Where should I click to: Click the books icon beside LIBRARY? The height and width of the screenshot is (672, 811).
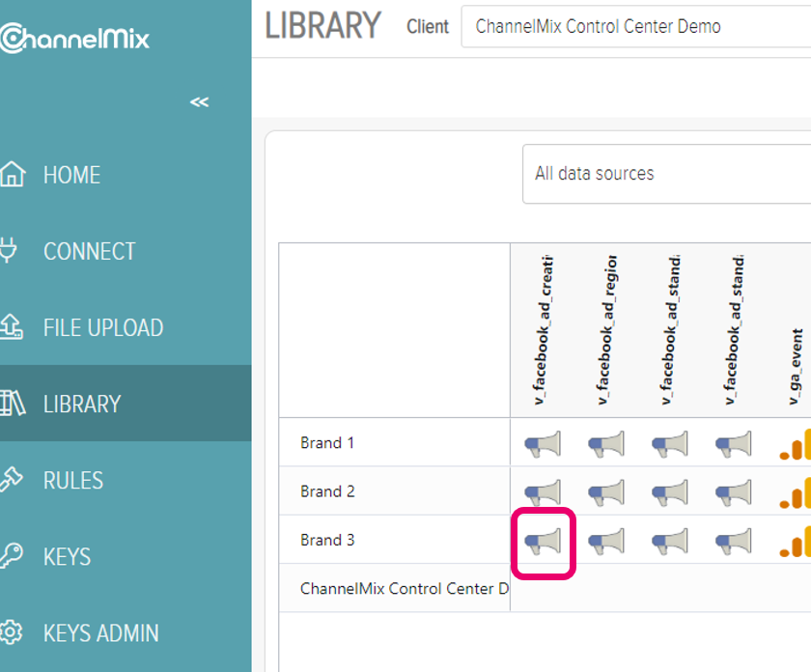[13, 403]
